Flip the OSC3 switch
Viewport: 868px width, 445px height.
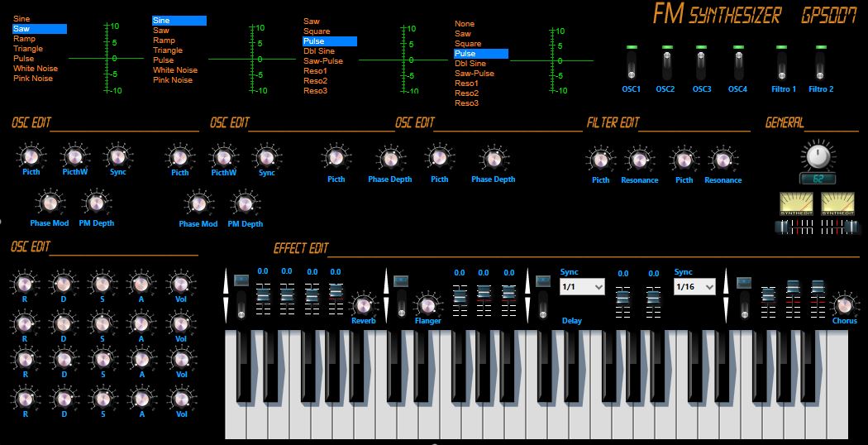point(701,65)
